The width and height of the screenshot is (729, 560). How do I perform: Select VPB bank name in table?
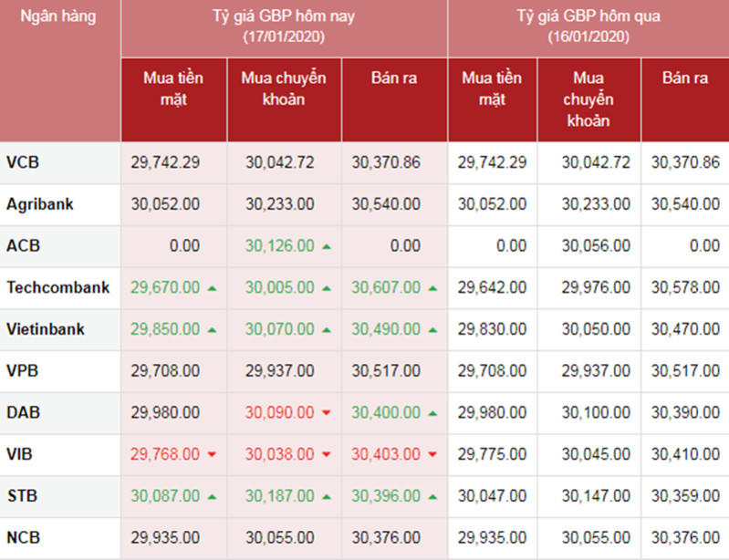point(24,371)
